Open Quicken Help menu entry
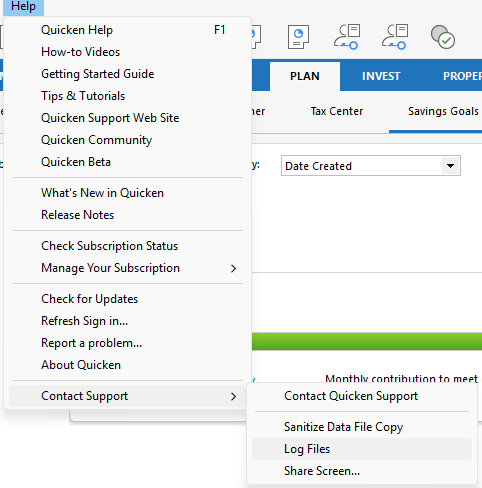 click(x=127, y=30)
